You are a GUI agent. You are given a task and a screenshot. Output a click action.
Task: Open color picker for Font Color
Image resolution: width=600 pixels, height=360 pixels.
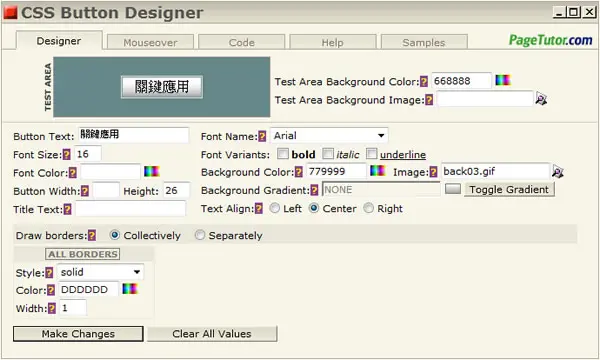click(152, 171)
